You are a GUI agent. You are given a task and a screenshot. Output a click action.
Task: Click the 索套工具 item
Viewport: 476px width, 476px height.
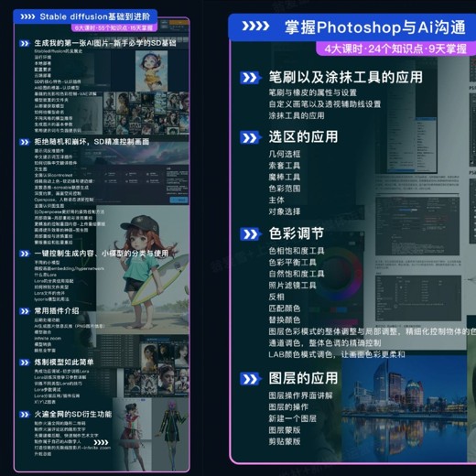point(285,166)
